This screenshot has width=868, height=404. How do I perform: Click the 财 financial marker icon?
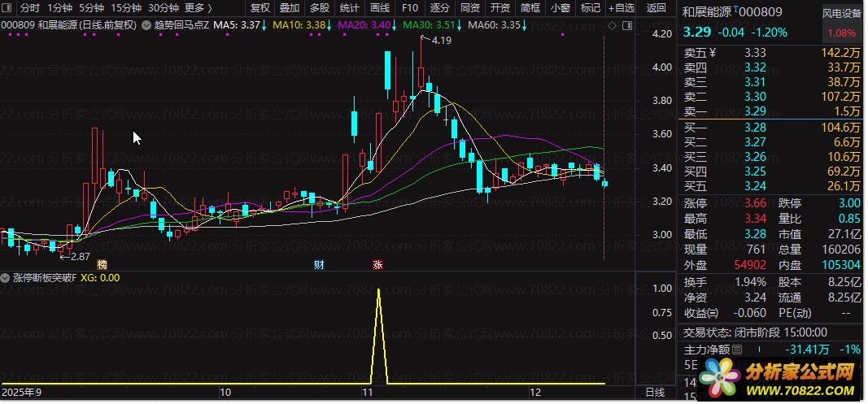(319, 264)
